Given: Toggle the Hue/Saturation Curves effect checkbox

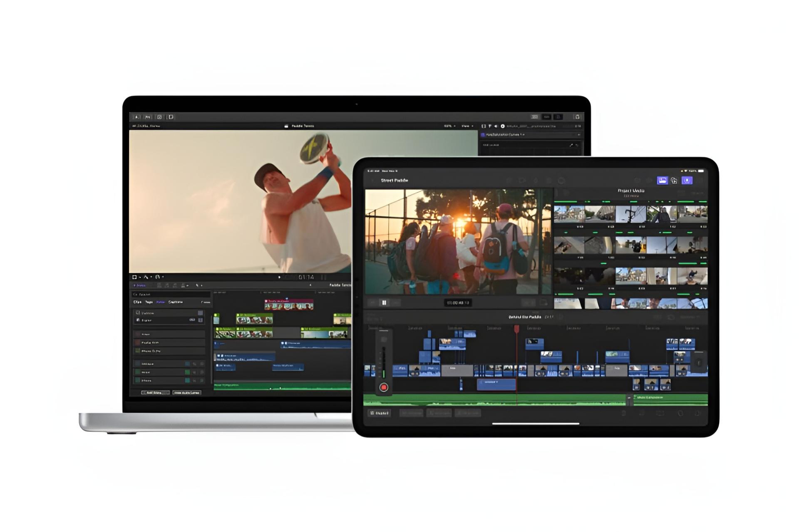Looking at the screenshot, I should [483, 135].
